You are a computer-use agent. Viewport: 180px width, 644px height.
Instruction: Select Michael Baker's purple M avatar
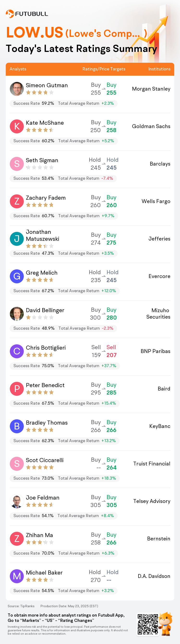coord(17,576)
